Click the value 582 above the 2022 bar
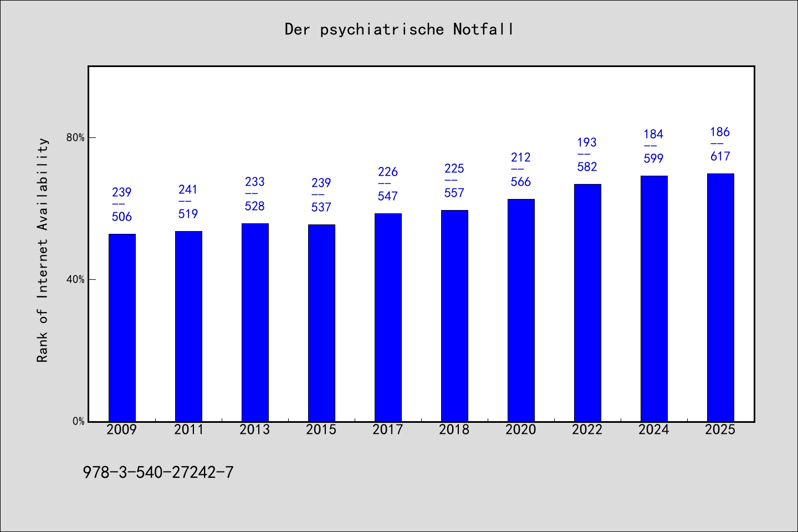The height and width of the screenshot is (532, 798). (587, 167)
